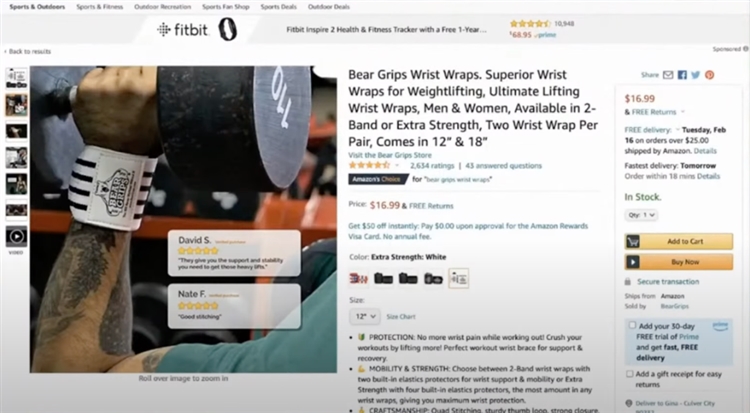
Task: Share the product on Twitter
Action: click(696, 75)
